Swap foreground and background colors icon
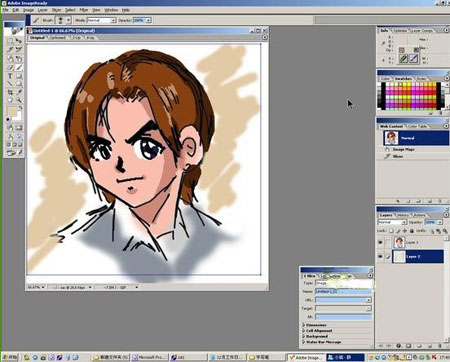 click(x=20, y=108)
